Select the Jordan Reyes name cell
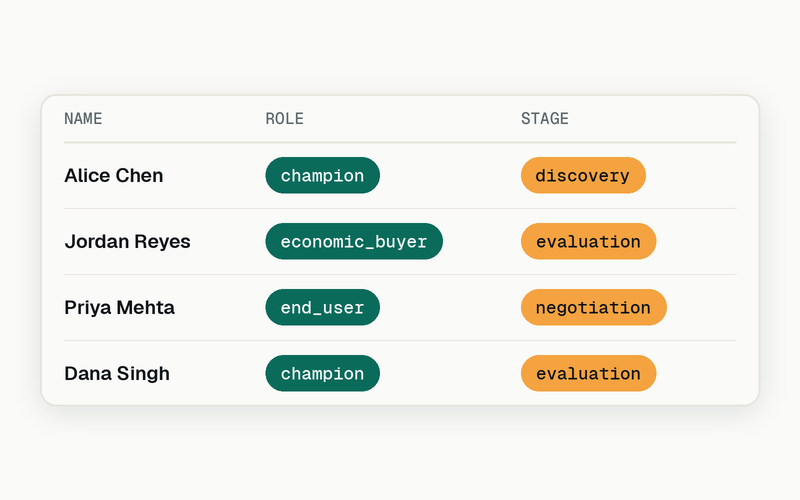This screenshot has width=800, height=500. [128, 241]
